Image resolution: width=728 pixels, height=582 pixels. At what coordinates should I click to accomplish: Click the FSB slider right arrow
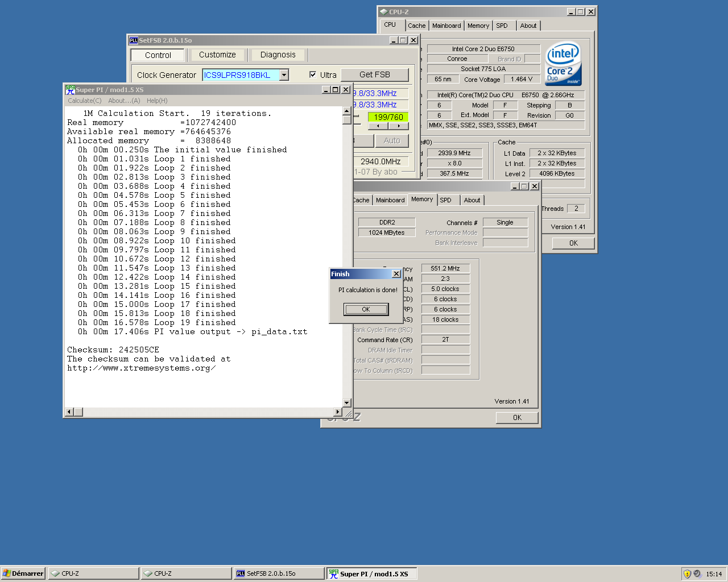click(398, 126)
